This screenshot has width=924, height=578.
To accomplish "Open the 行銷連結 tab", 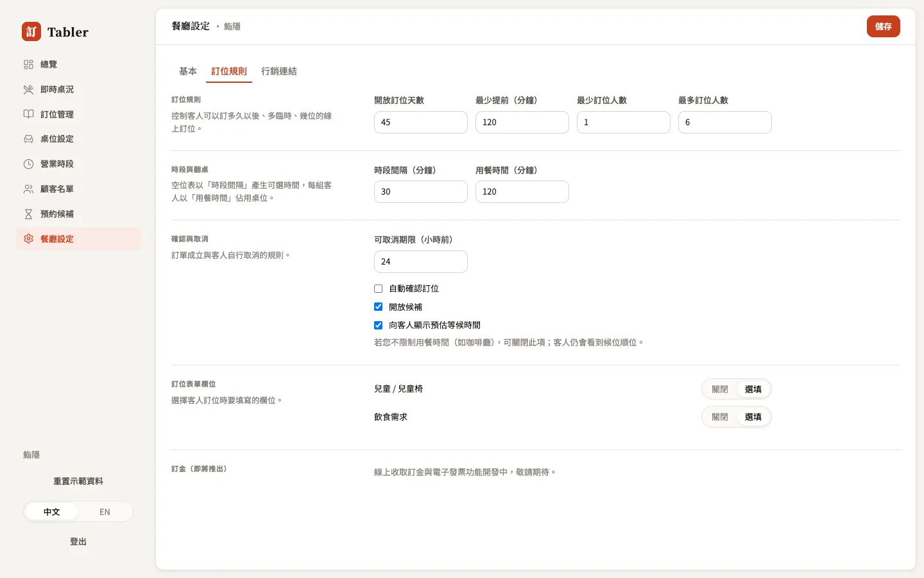I will point(279,71).
